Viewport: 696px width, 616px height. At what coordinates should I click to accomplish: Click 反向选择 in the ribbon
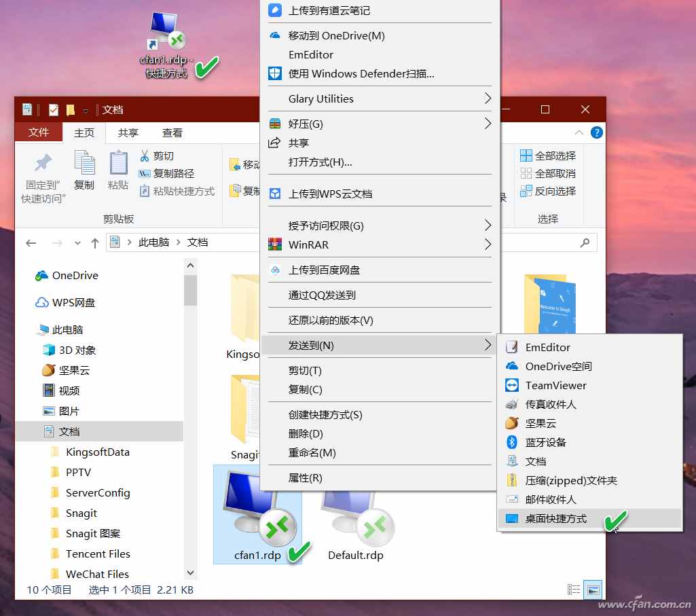click(548, 192)
